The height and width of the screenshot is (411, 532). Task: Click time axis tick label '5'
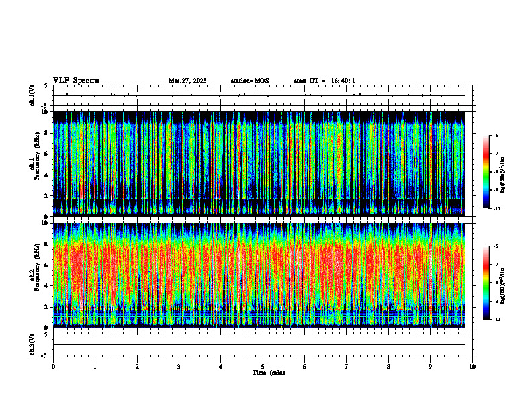click(x=263, y=367)
